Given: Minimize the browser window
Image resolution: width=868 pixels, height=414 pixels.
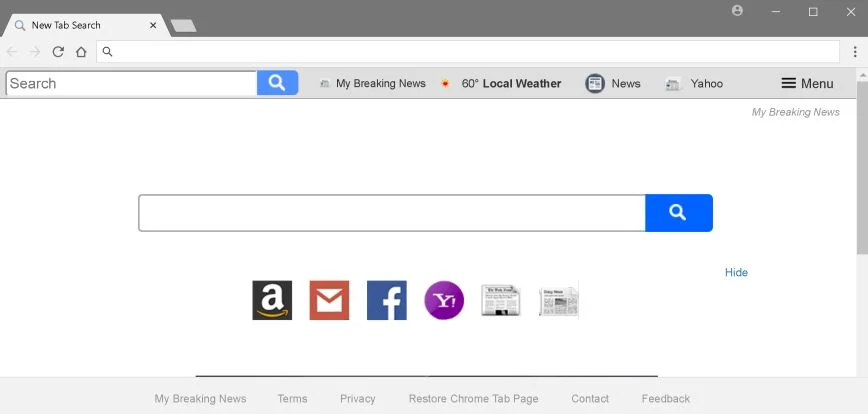Looking at the screenshot, I should click(x=776, y=12).
